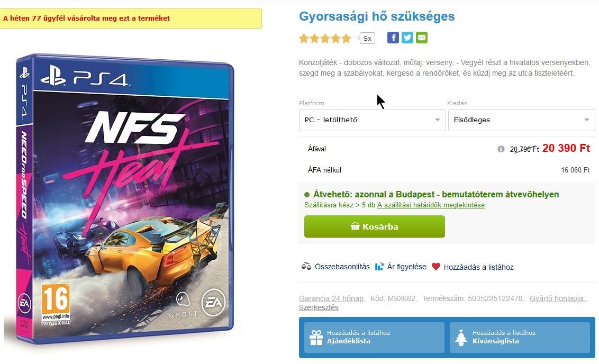Click the gift box icon for Ajándéklista
The image size is (599, 364).
tap(316, 337)
